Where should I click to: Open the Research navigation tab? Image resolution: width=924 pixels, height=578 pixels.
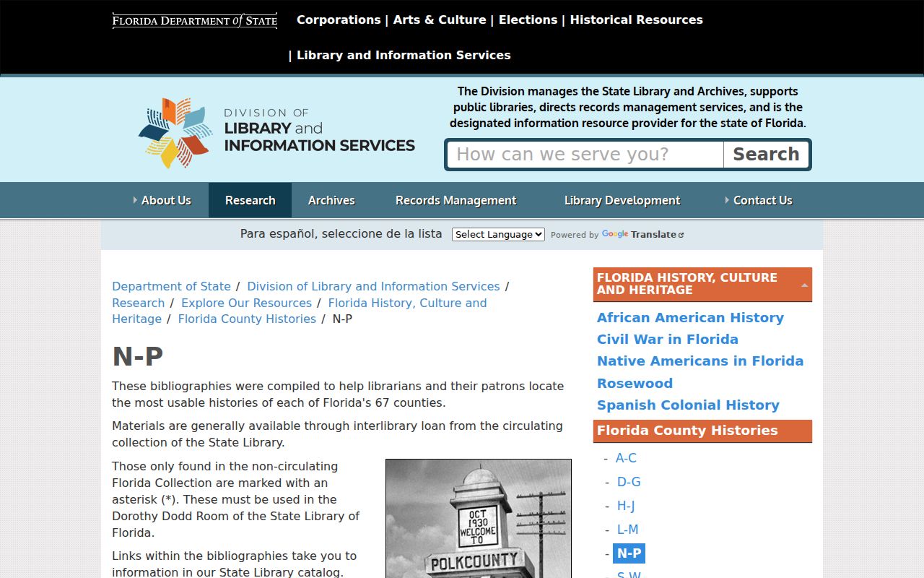(250, 200)
